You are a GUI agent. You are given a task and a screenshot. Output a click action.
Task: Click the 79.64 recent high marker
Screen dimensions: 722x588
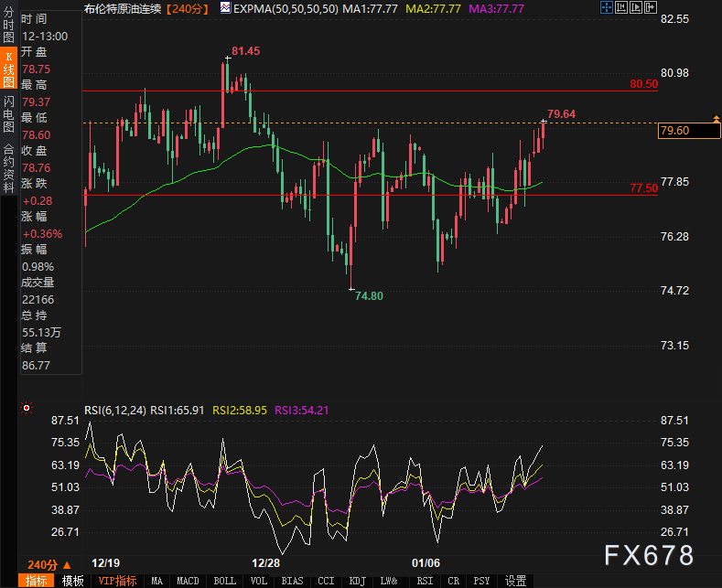(561, 113)
